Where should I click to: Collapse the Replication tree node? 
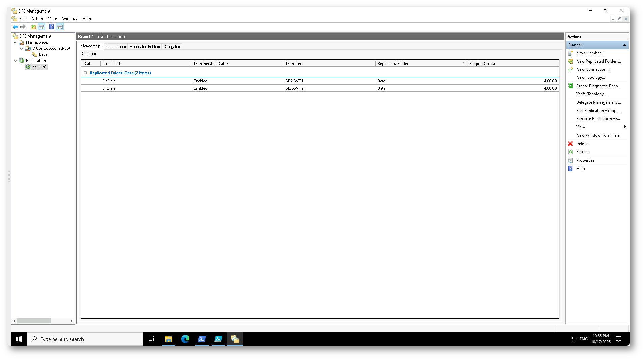[15, 61]
